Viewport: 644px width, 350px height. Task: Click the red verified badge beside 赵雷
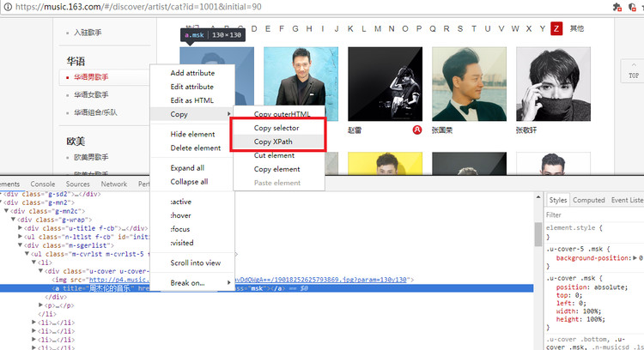point(416,130)
